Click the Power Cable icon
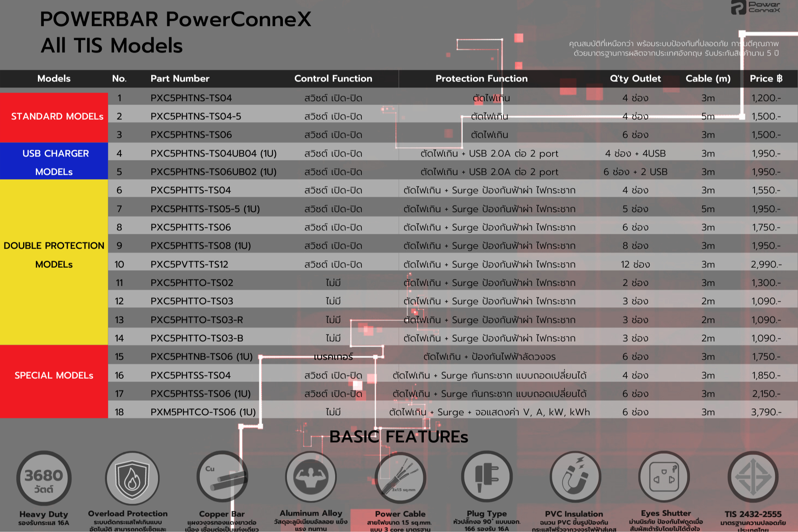 tap(400, 478)
